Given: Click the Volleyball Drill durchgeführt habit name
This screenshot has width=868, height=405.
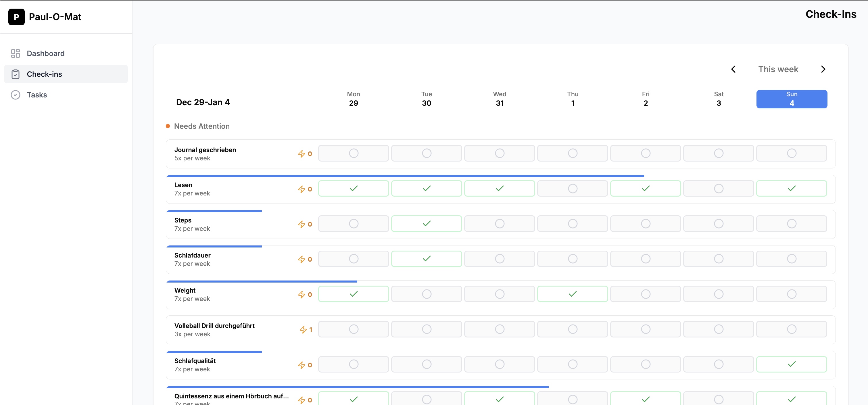Looking at the screenshot, I should coord(214,326).
